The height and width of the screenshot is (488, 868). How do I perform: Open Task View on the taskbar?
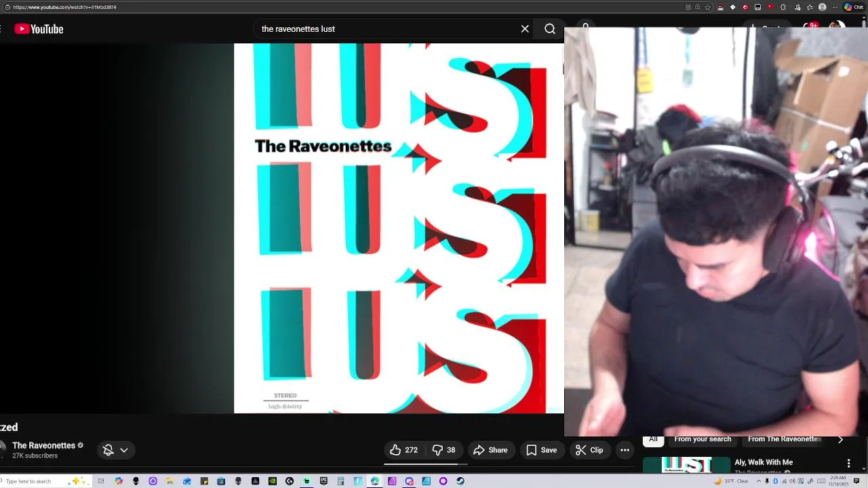tap(101, 481)
